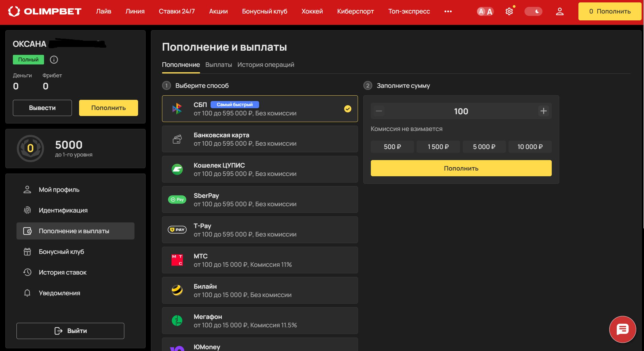The width and height of the screenshot is (644, 351).
Task: Open Идентификация in sidebar
Action: click(x=75, y=210)
